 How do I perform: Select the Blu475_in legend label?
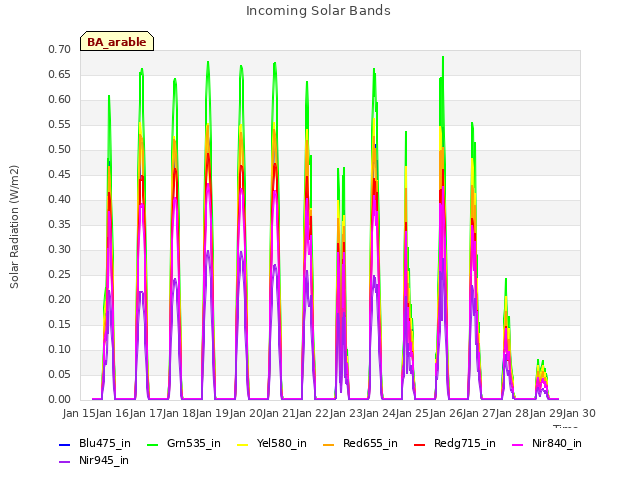[105, 444]
